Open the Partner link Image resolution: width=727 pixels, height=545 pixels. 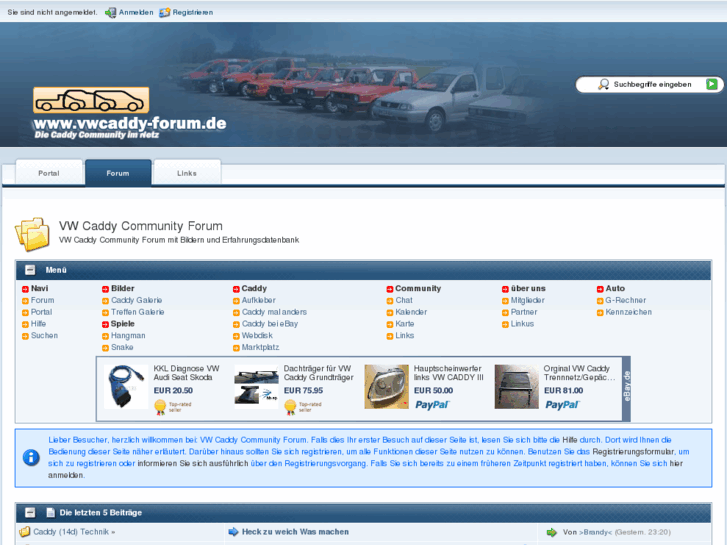524,312
